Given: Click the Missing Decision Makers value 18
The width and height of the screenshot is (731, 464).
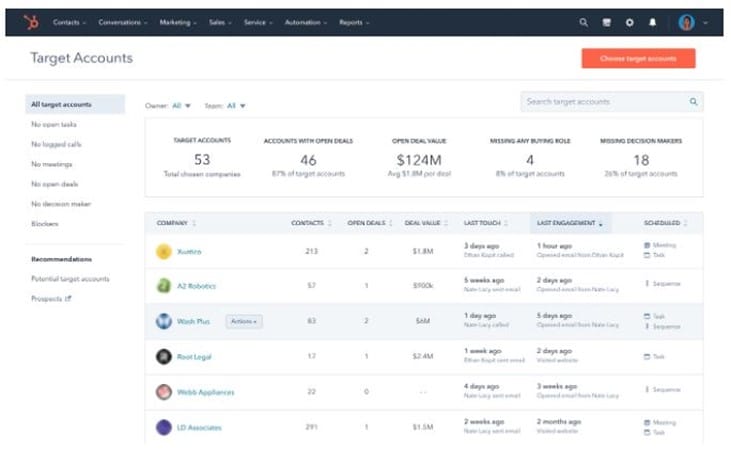Looking at the screenshot, I should pos(641,160).
